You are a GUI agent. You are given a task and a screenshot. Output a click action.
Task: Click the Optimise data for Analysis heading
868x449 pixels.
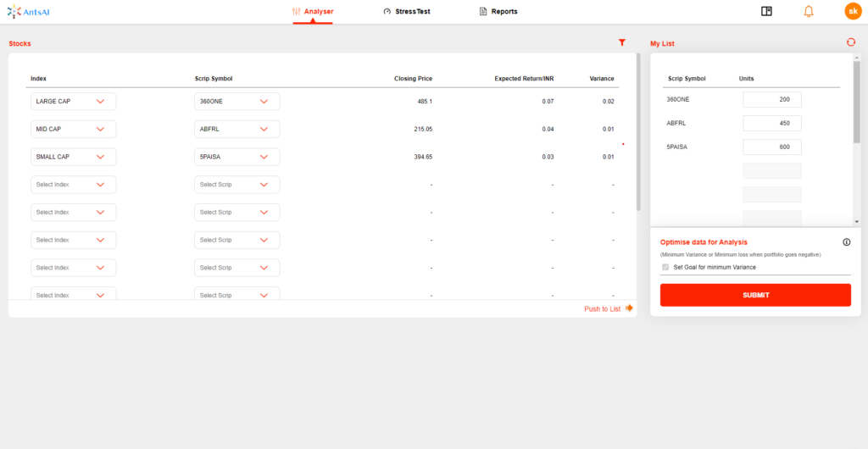pyautogui.click(x=704, y=242)
